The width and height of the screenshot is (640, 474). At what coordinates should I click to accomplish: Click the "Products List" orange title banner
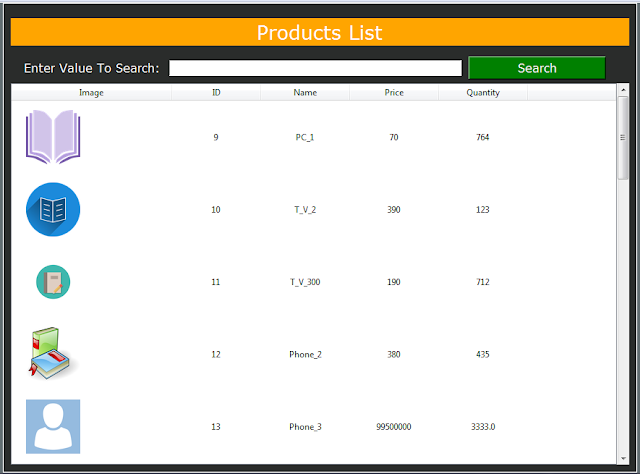point(320,32)
